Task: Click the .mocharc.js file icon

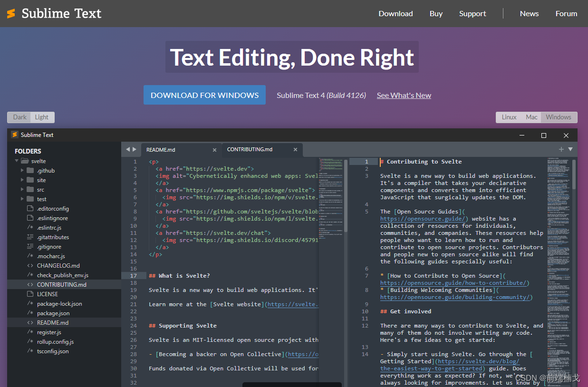Action: tap(30, 256)
